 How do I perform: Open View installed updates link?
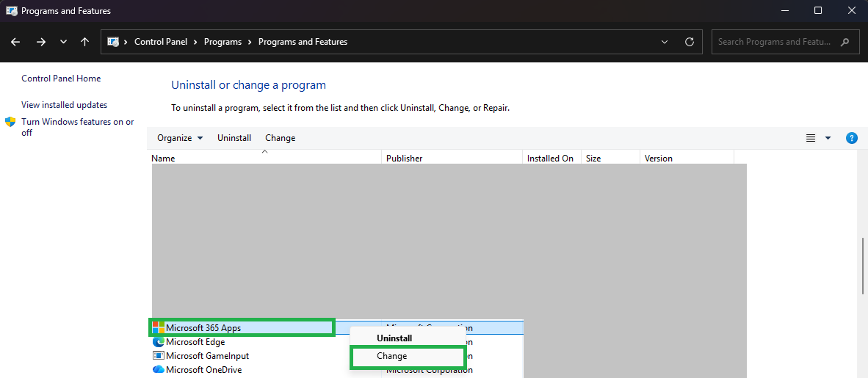(x=64, y=105)
